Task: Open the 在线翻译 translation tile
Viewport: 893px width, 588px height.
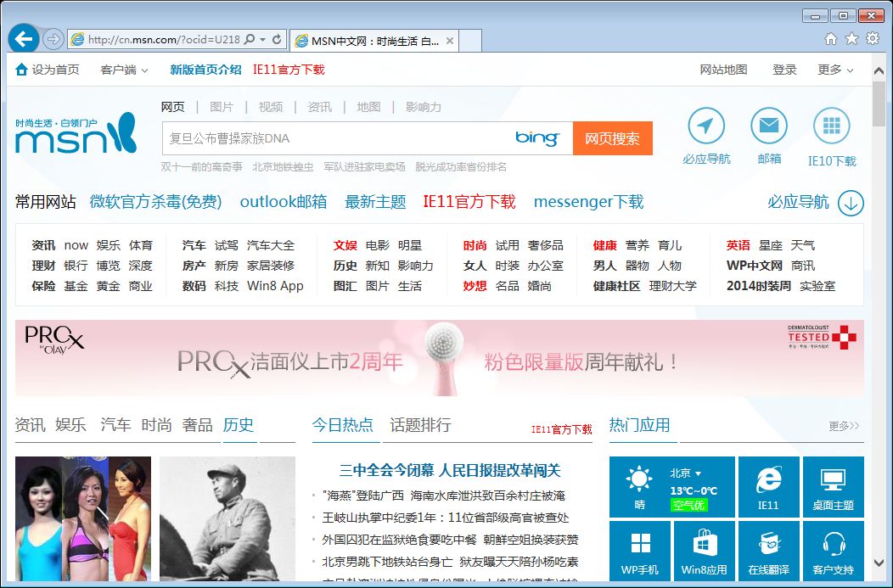Action: click(x=768, y=551)
